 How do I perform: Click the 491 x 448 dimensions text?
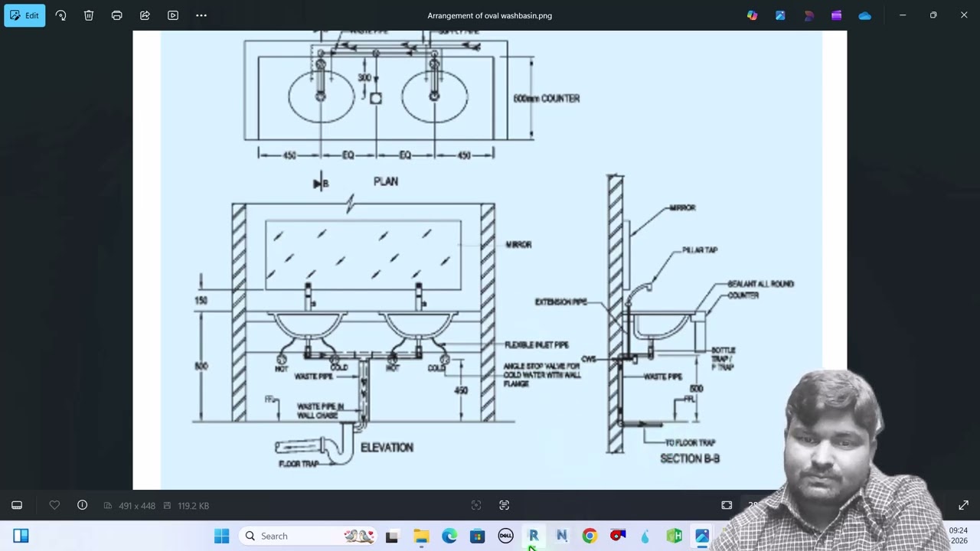(137, 506)
